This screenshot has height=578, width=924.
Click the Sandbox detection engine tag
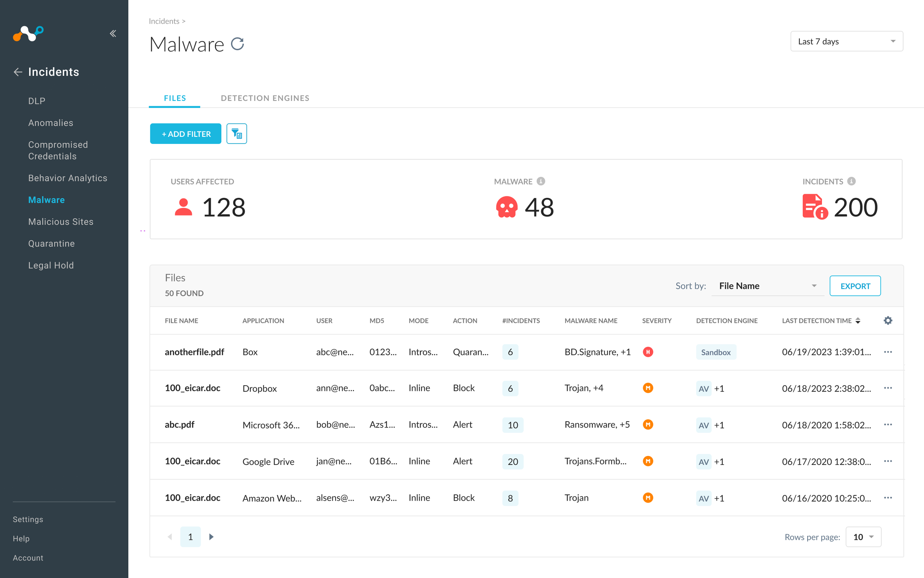click(716, 352)
